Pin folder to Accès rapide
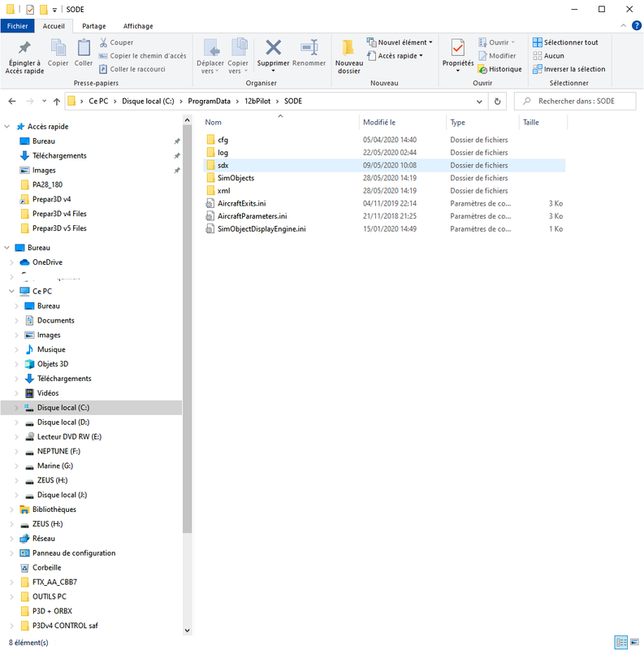 [24, 57]
